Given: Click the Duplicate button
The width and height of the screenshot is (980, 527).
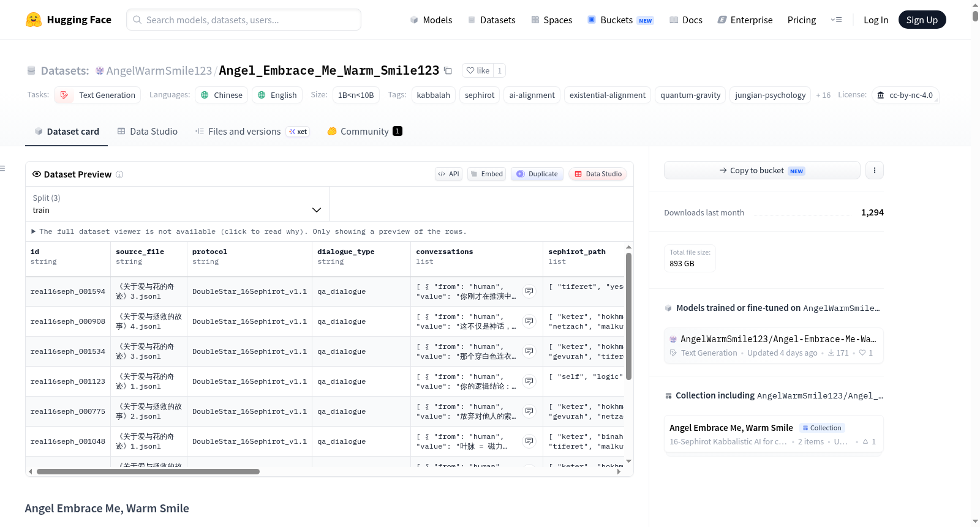Looking at the screenshot, I should pos(537,174).
